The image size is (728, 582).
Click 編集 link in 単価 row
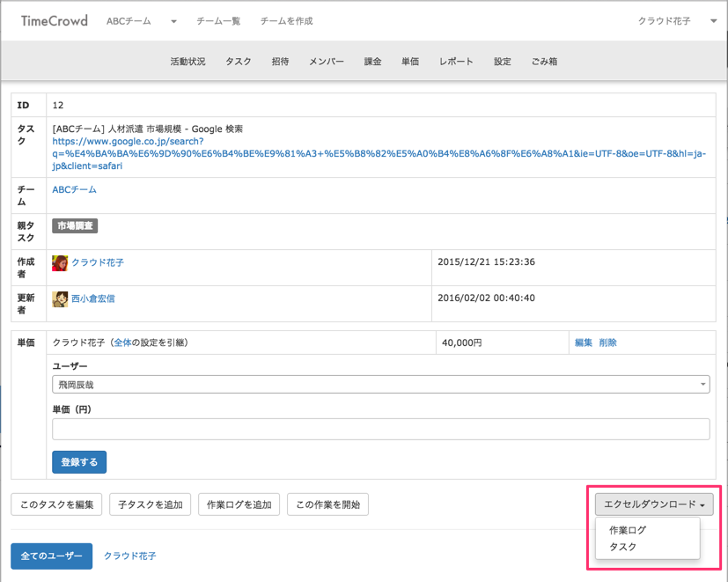(584, 343)
